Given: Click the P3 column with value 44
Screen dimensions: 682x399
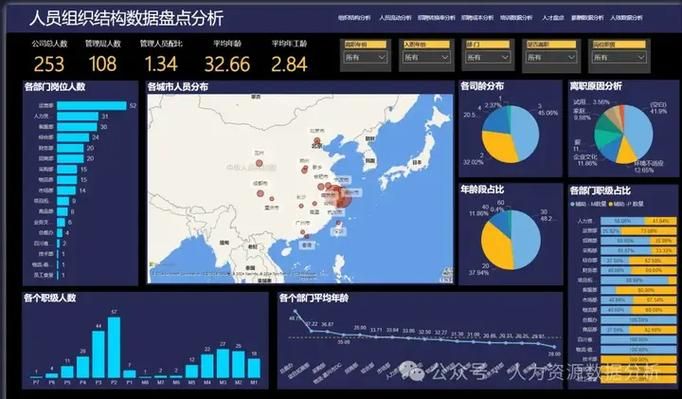Looking at the screenshot, I should 98,354.
